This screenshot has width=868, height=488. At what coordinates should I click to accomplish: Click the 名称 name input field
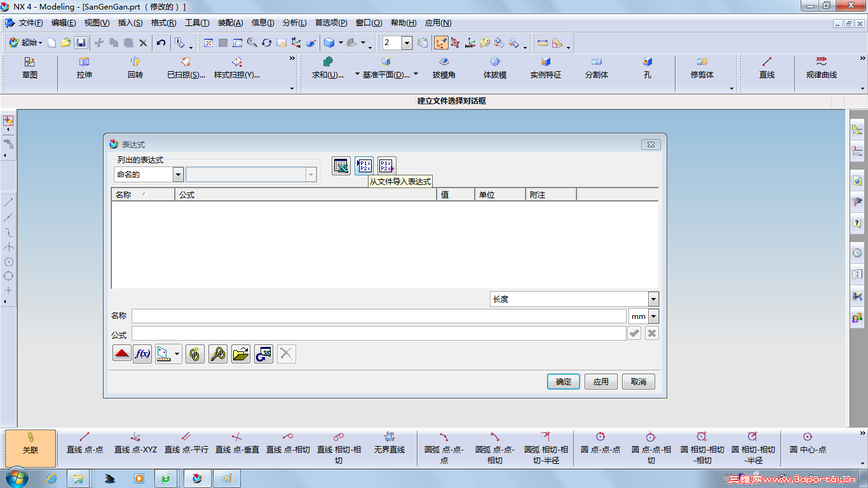point(379,316)
